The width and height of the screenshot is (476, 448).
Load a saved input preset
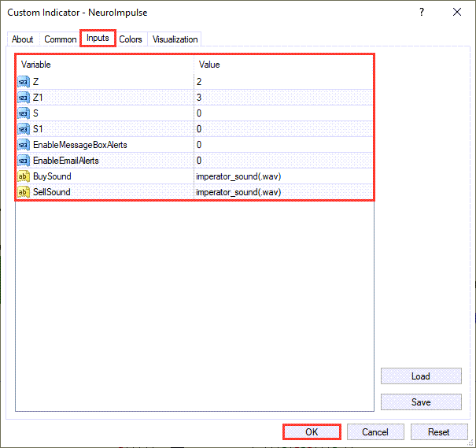click(x=420, y=376)
